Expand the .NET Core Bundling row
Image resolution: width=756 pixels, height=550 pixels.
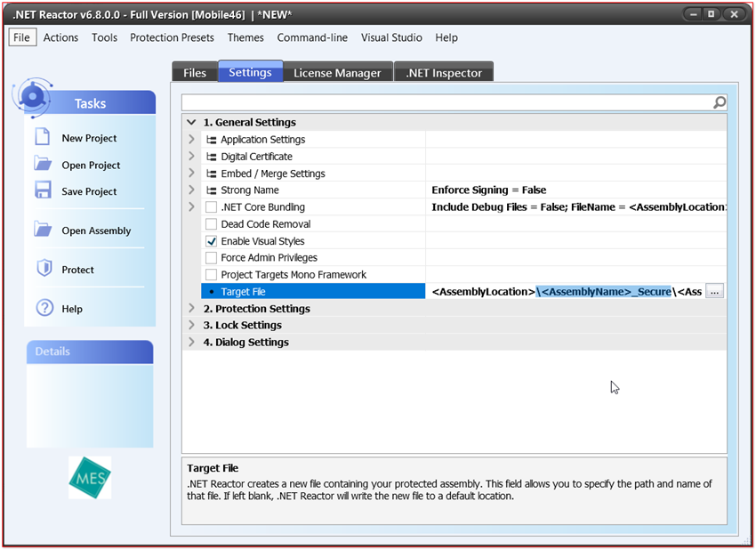coord(191,206)
